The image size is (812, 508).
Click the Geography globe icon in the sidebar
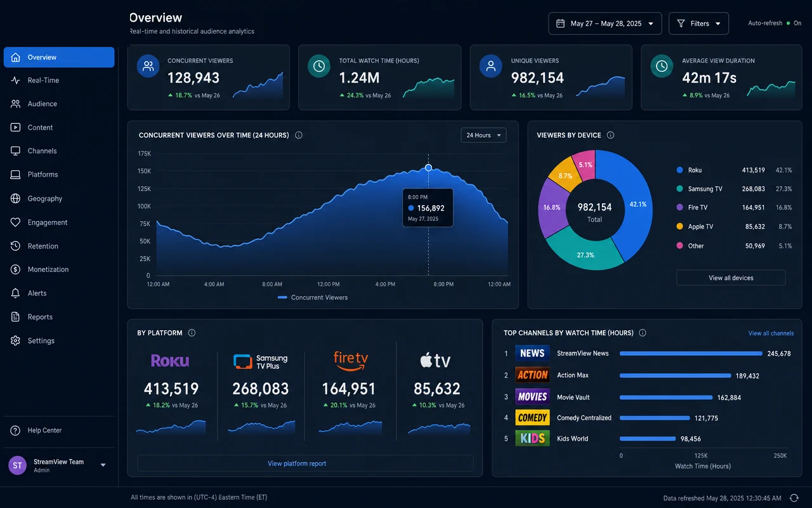(x=16, y=199)
